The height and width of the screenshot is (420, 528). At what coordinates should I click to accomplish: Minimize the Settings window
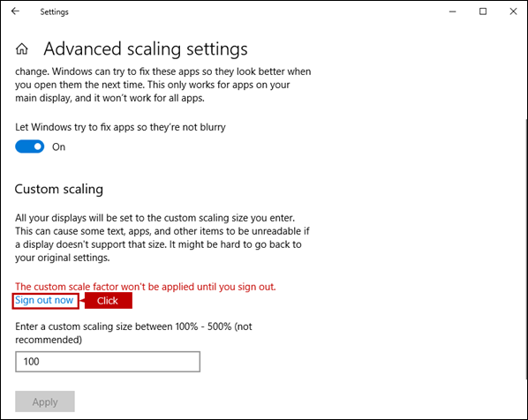coord(453,11)
